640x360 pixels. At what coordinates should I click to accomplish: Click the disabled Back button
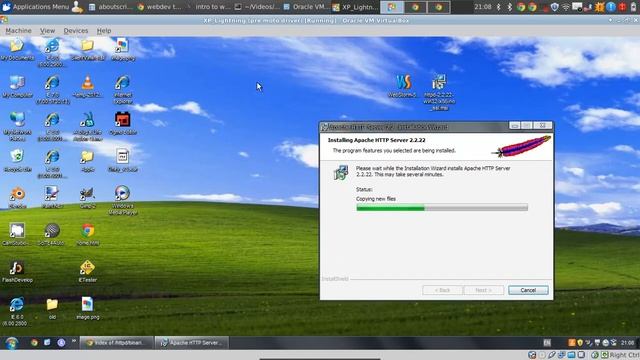tap(442, 290)
